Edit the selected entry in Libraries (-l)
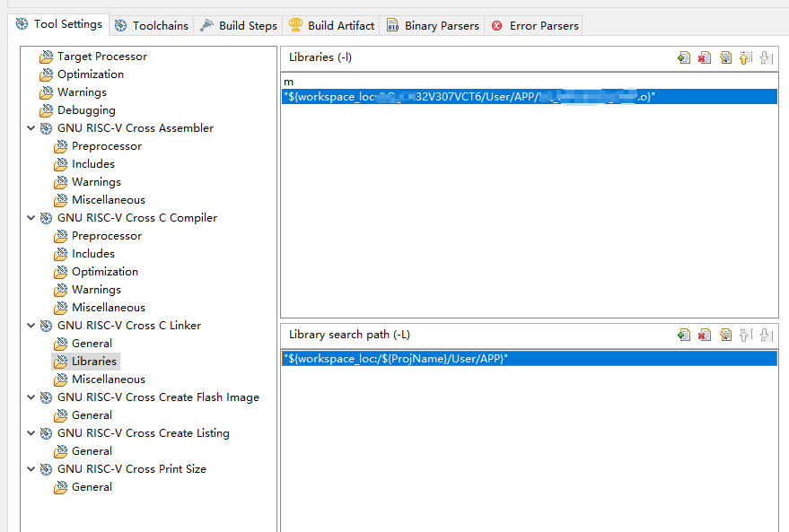 (x=725, y=58)
